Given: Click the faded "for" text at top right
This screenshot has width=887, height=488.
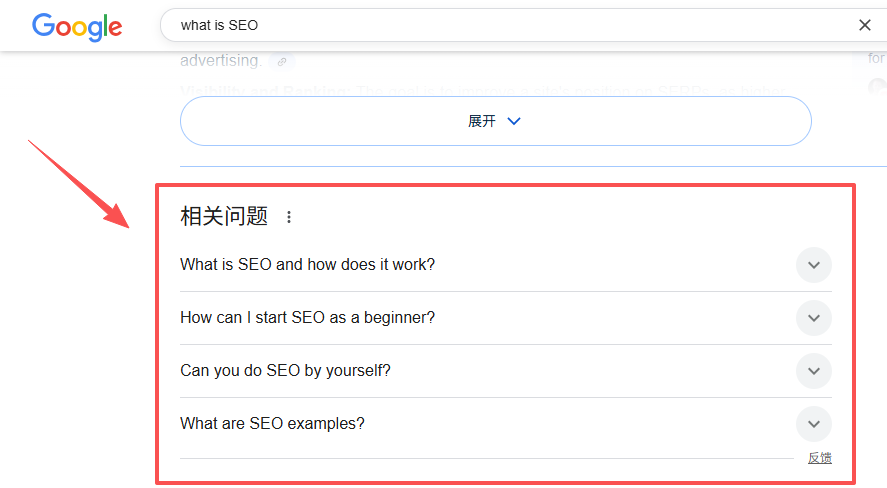Looking at the screenshot, I should click(x=876, y=58).
